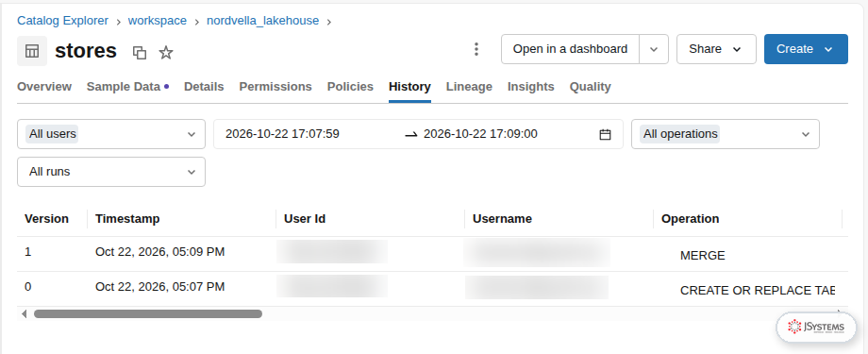The height and width of the screenshot is (354, 868).
Task: Switch to the Insights tab
Action: tap(531, 87)
